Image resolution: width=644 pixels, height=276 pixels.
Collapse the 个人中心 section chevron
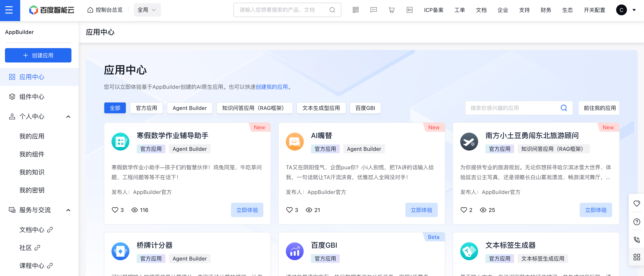68,116
